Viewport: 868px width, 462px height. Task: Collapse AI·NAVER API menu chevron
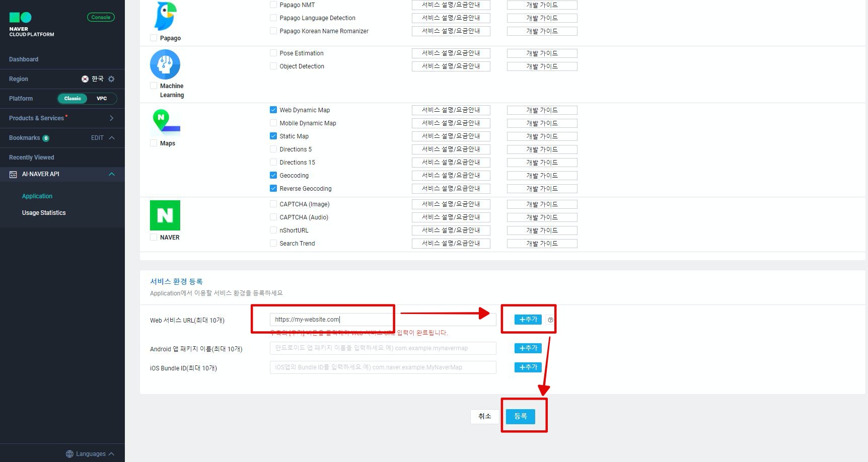(112, 174)
